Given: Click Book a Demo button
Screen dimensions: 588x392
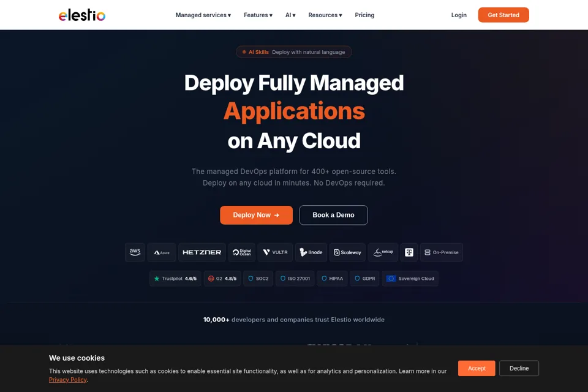Looking at the screenshot, I should 333,215.
